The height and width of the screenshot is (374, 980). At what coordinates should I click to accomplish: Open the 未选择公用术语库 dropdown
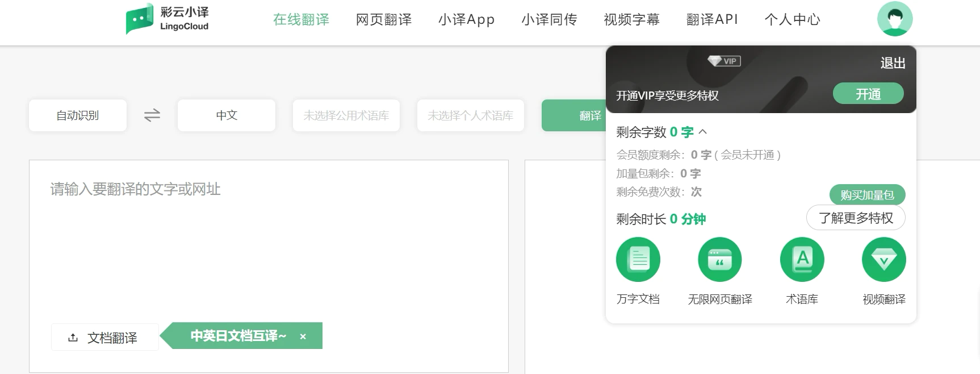coord(346,115)
